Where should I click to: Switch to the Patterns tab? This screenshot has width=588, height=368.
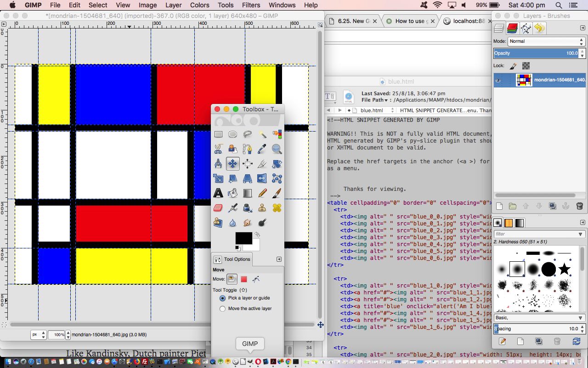(x=509, y=223)
